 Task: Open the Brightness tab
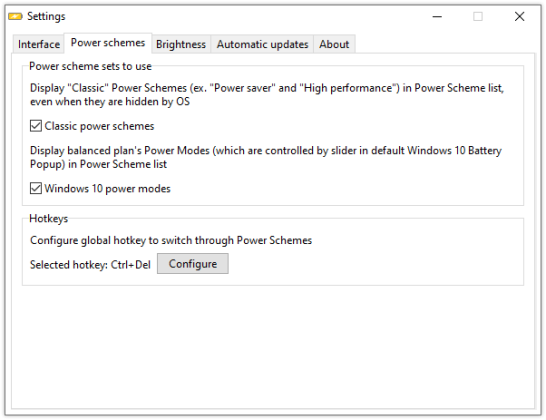(x=181, y=44)
